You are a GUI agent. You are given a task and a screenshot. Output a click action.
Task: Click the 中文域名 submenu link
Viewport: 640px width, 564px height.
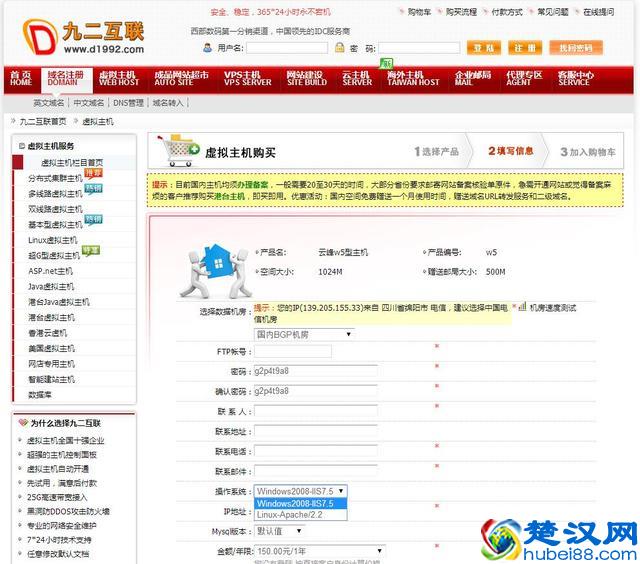tap(89, 103)
